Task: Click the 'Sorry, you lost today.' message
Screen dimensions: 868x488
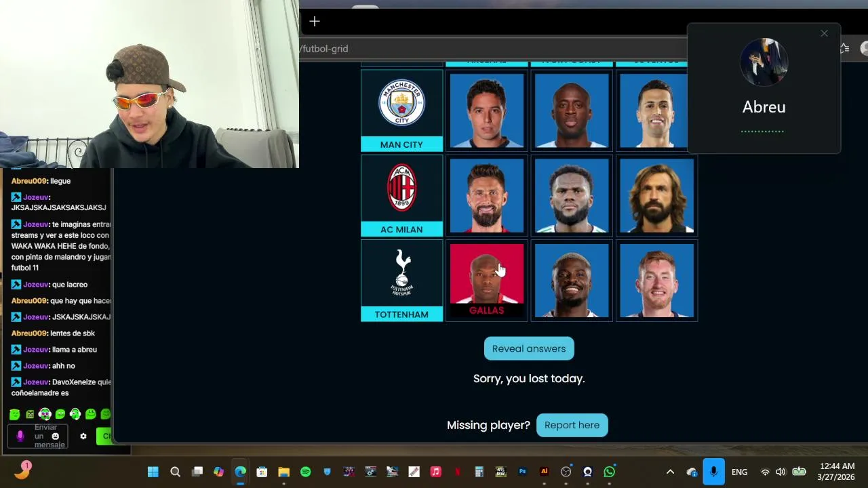Action: click(x=529, y=379)
